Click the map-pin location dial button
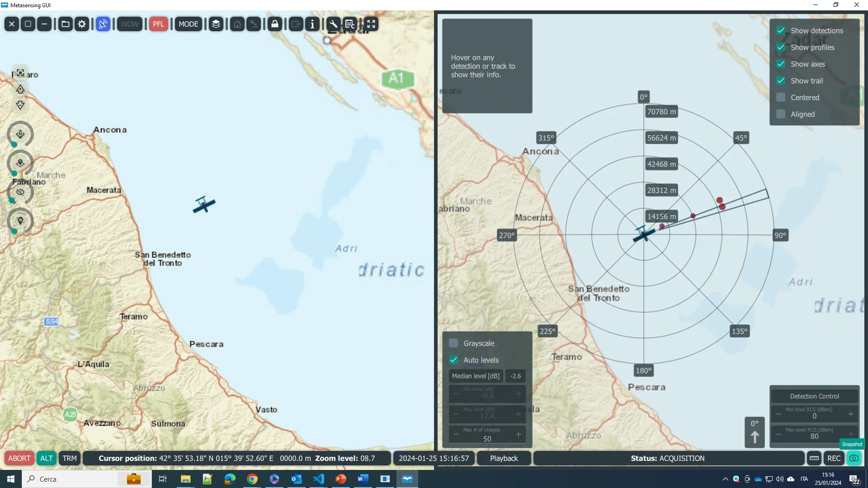 (x=20, y=163)
